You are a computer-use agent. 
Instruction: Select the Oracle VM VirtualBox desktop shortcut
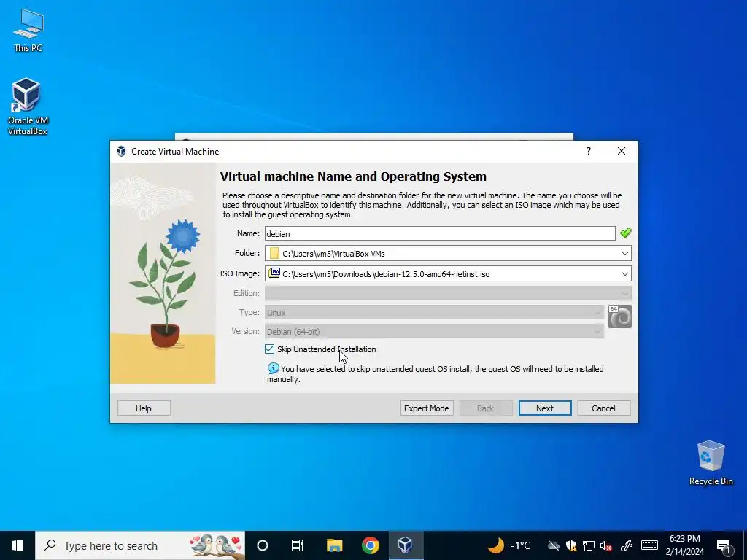[x=28, y=106]
